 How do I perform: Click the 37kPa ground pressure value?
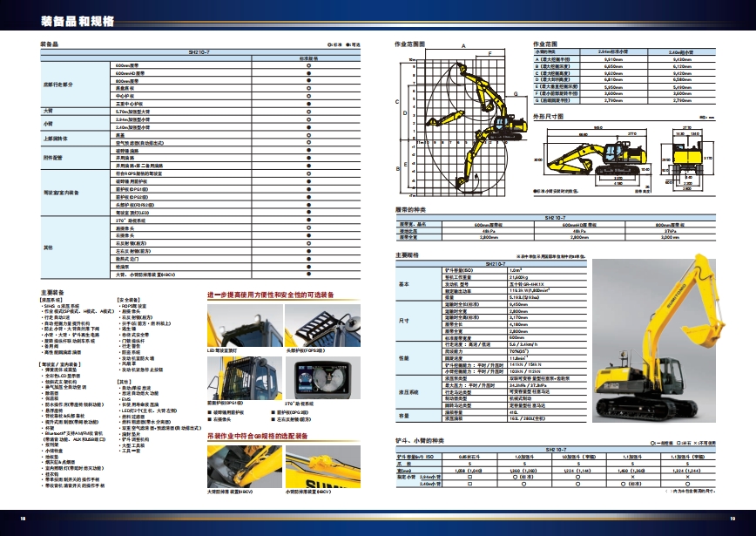pos(670,231)
